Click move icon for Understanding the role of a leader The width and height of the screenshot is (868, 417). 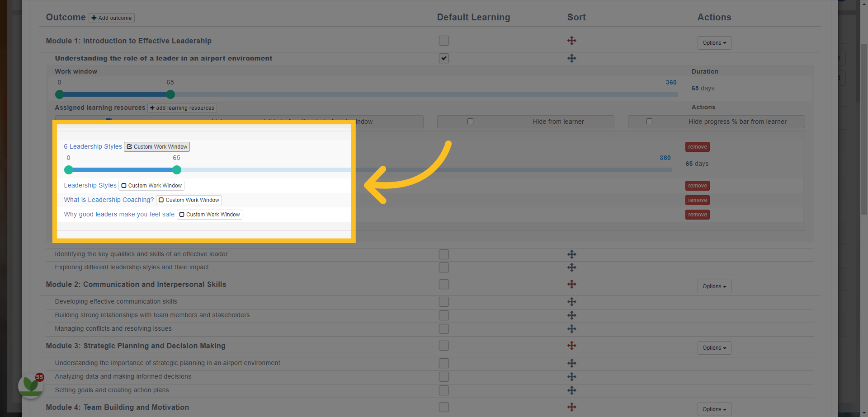(571, 58)
